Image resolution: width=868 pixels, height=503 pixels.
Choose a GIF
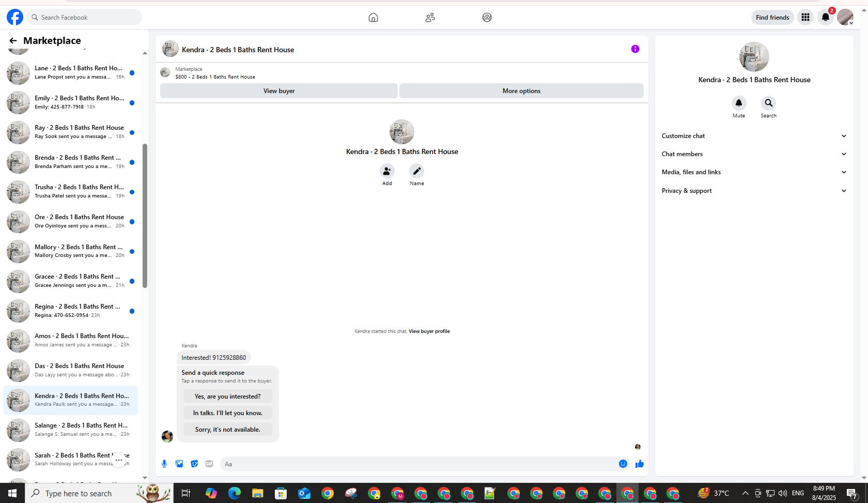point(209,464)
